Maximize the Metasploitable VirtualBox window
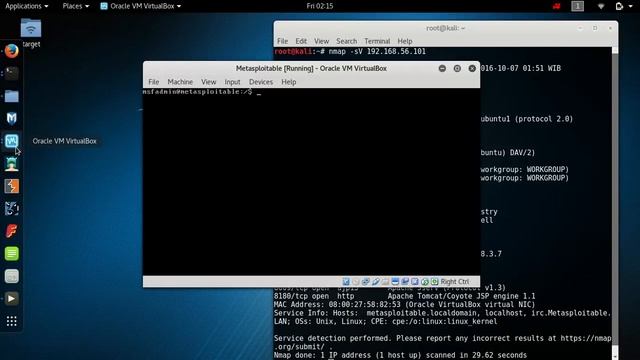640x360 pixels. pyautogui.click(x=457, y=69)
